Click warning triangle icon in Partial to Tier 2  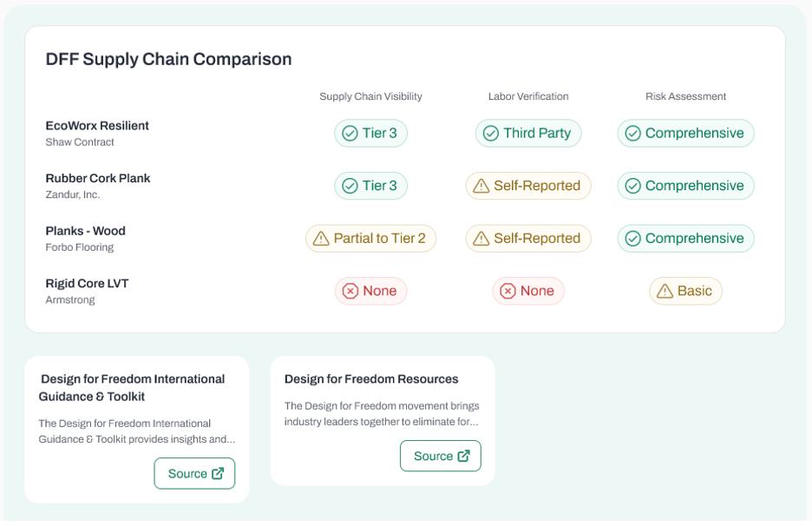click(321, 239)
